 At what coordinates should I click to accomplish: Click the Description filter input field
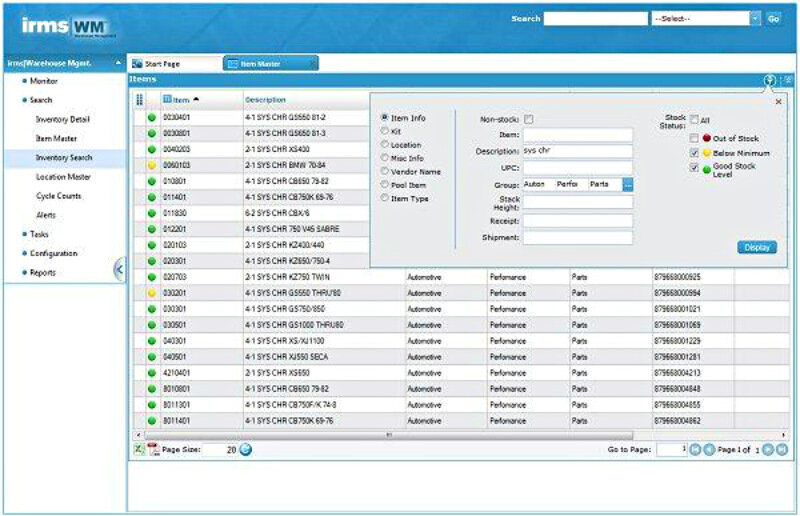pos(577,151)
